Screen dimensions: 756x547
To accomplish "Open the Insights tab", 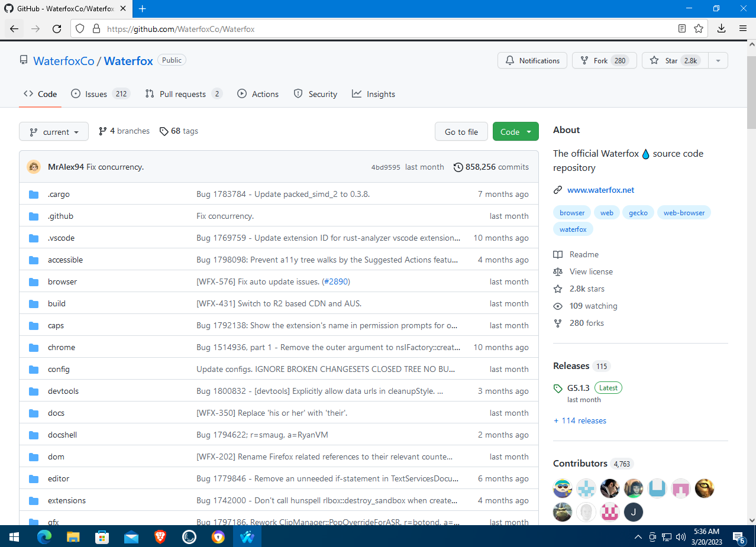I will (373, 94).
